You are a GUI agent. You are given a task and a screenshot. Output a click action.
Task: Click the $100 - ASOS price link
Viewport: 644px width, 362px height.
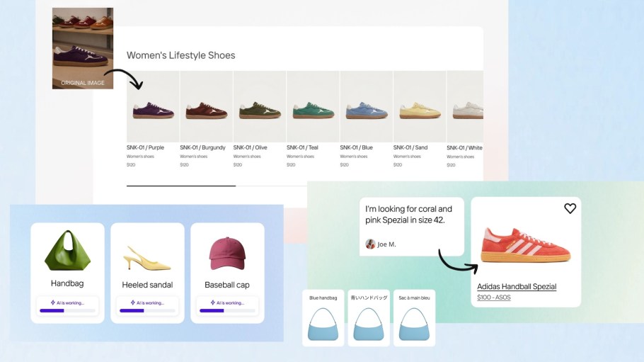point(494,297)
